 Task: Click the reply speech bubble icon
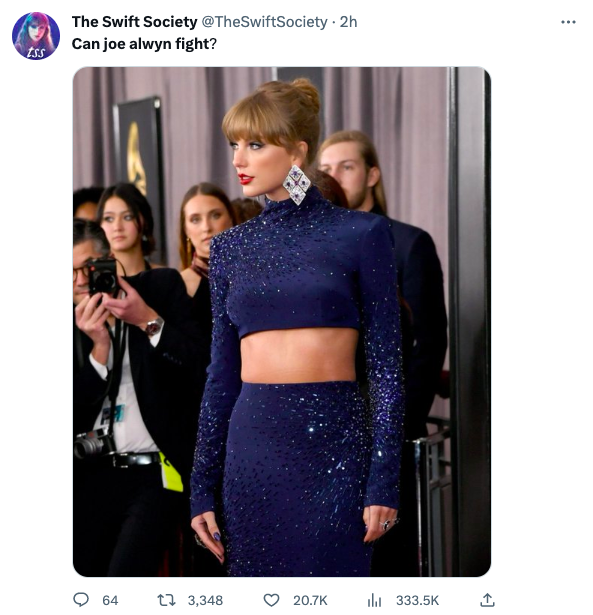(x=81, y=599)
